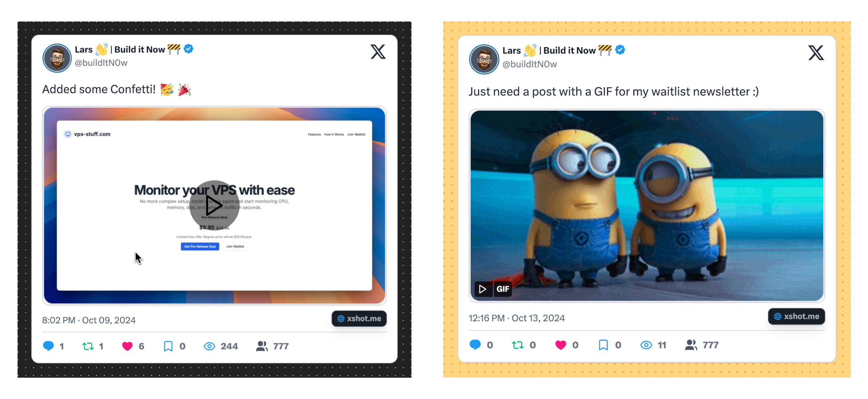Image resolution: width=868 pixels, height=399 pixels.
Task: Bookmark the GIF post
Action: 603,345
